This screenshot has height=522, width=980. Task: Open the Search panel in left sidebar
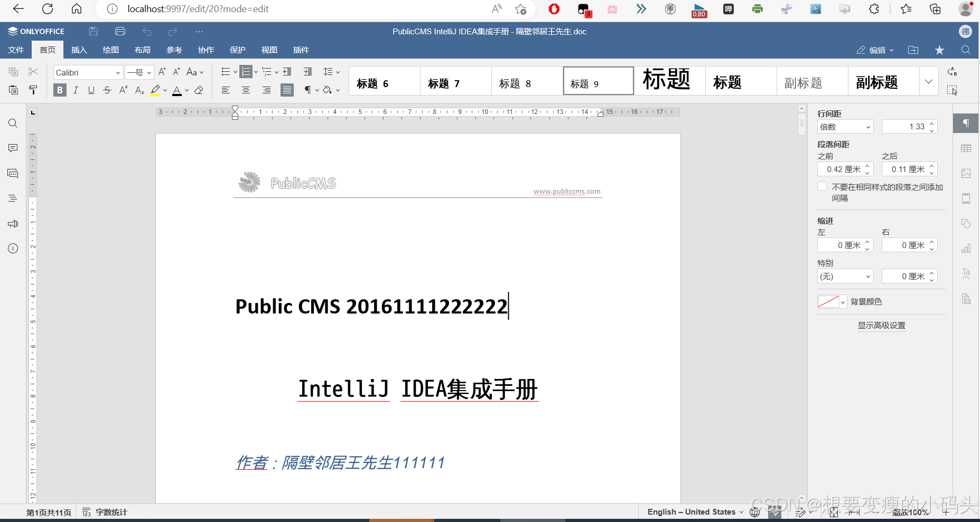tap(13, 123)
